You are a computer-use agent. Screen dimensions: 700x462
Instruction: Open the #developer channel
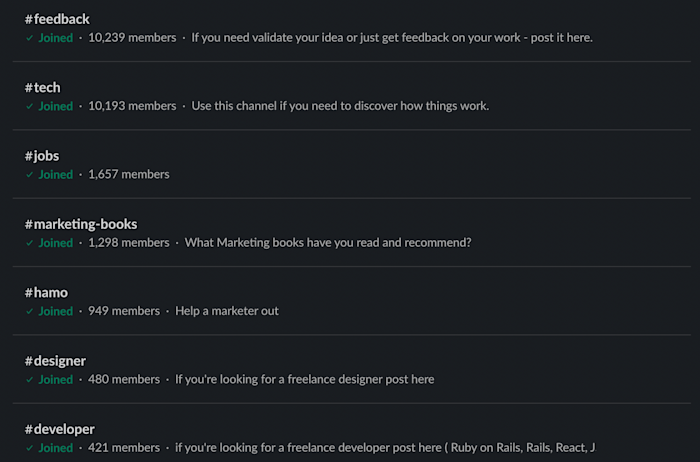(x=60, y=429)
